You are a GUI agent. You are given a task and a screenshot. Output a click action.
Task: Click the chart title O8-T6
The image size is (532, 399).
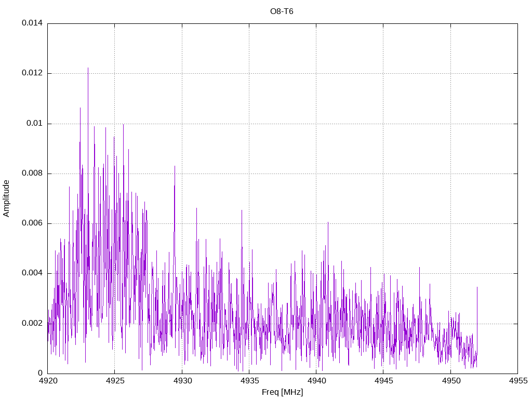(282, 11)
